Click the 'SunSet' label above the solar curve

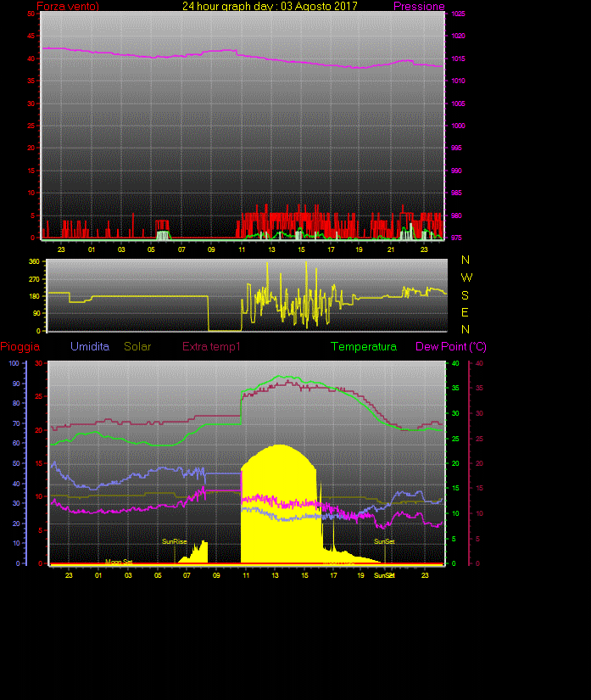[384, 541]
